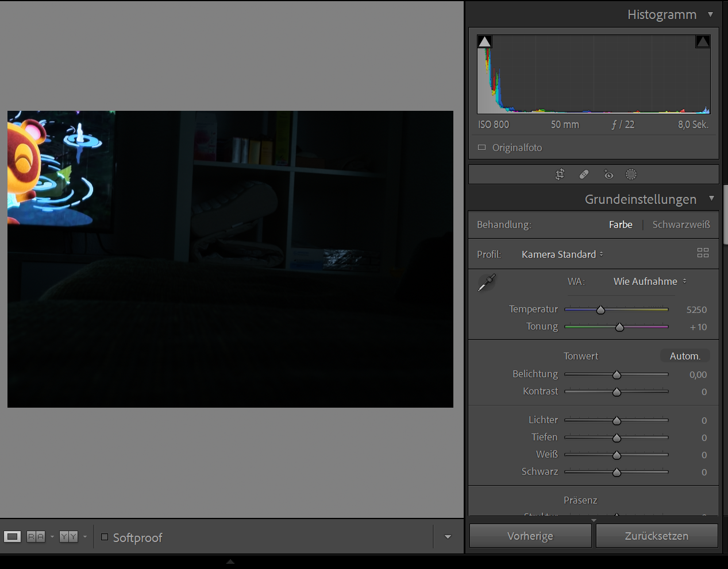Click the 50 mm focal length text

(x=565, y=125)
